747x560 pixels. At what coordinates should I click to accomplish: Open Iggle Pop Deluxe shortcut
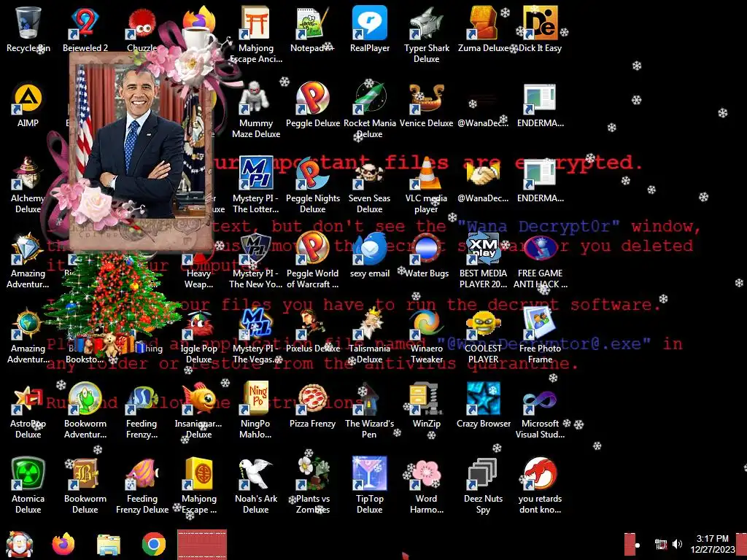198,335
